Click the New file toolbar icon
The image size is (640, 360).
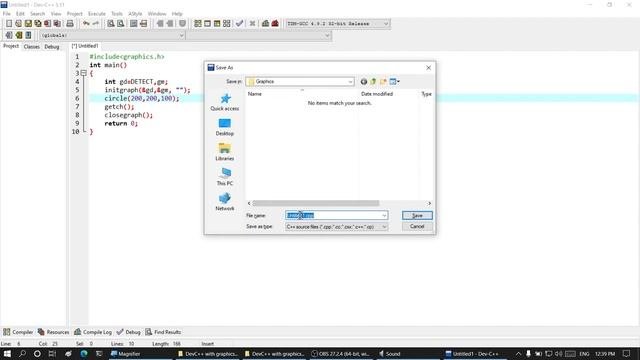(x=9, y=24)
